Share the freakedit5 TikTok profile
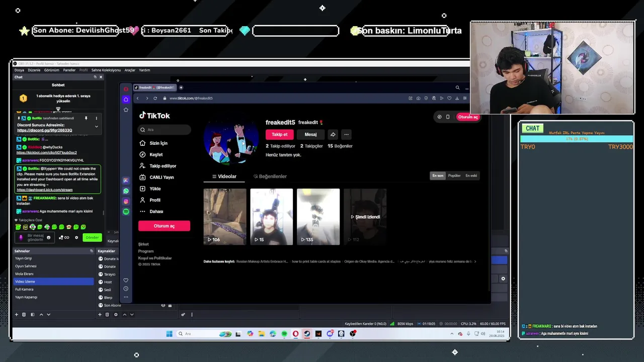 (333, 134)
